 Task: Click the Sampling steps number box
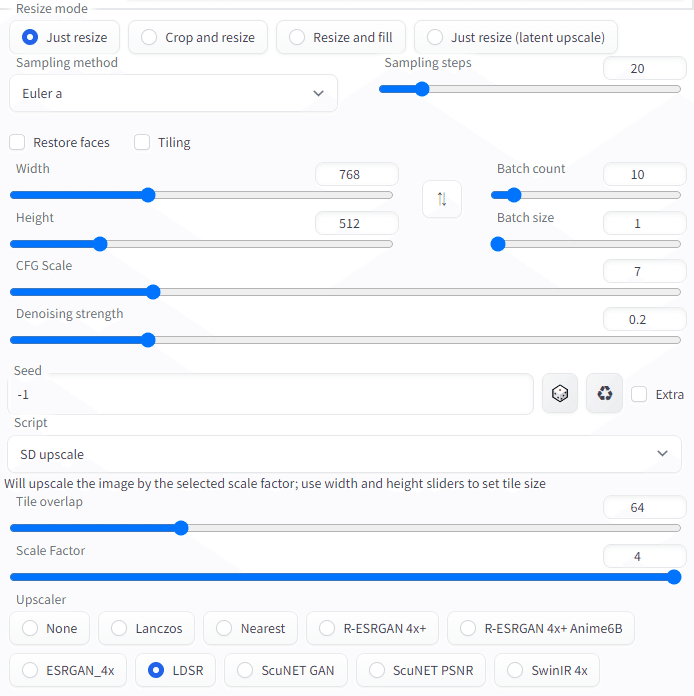(644, 69)
